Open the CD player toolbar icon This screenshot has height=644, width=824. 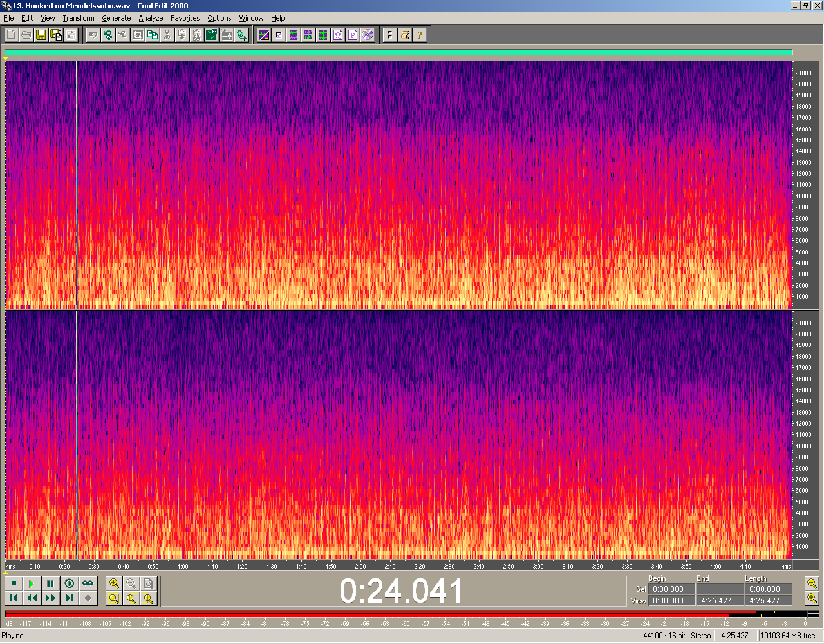point(368,35)
